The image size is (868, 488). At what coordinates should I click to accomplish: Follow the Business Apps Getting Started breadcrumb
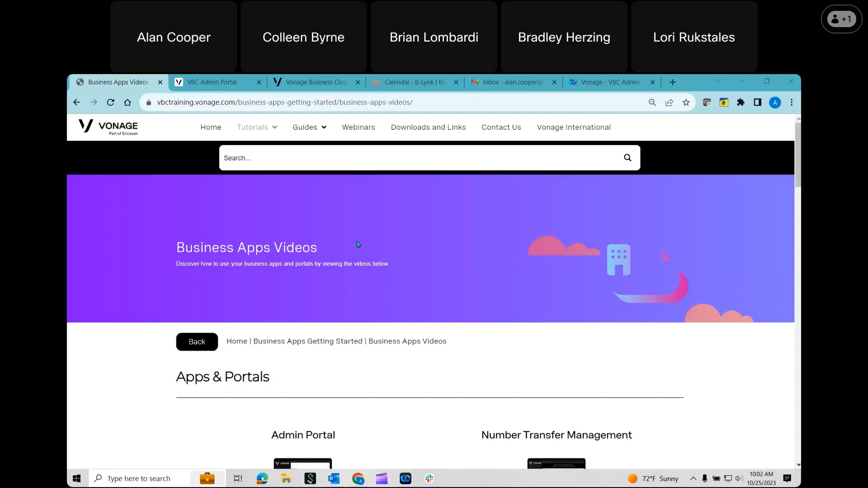(x=308, y=341)
